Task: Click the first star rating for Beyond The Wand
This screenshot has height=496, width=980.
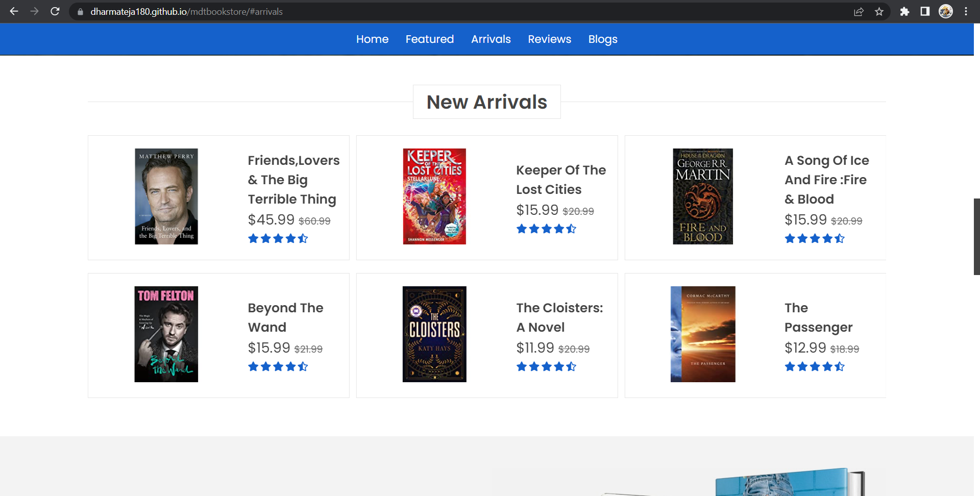Action: [252, 366]
